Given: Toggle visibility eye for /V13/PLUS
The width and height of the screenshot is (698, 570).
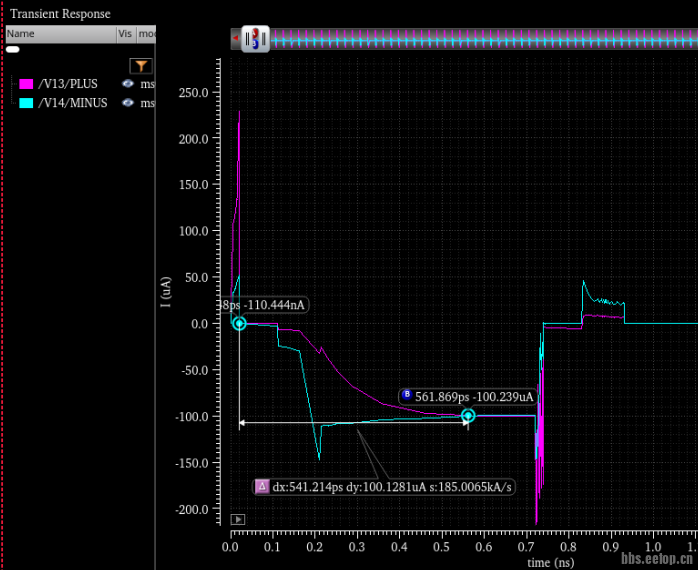Looking at the screenshot, I should [128, 84].
